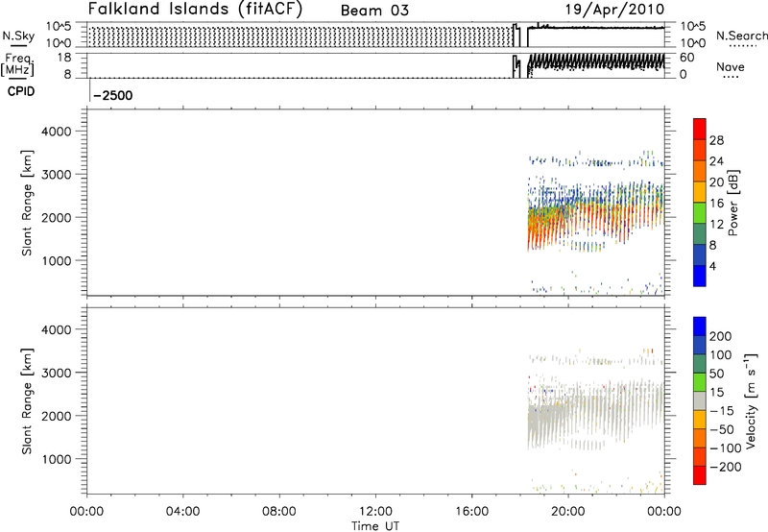Click the sawtooth frequency trace after 18:00
Screen dimensions: 768x532
[596, 61]
